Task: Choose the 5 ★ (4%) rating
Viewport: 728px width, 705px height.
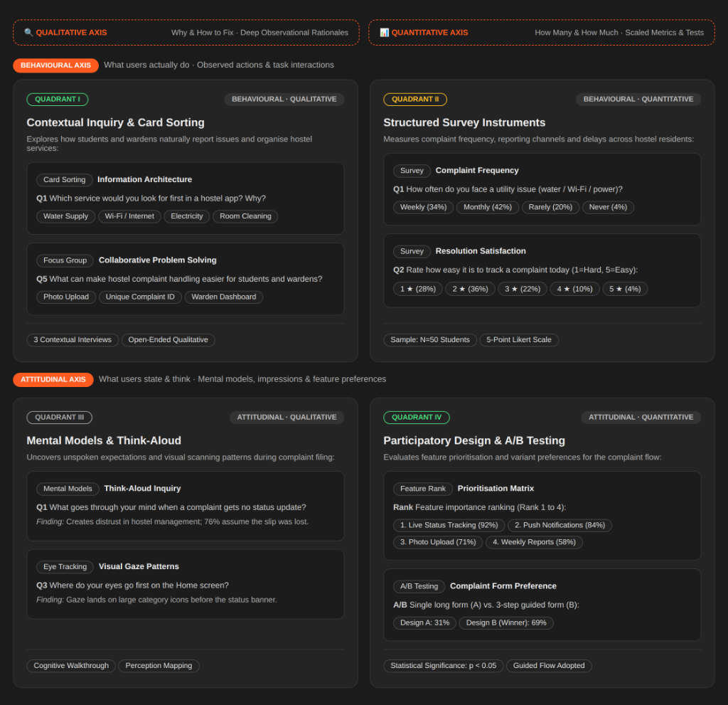Action: point(625,289)
